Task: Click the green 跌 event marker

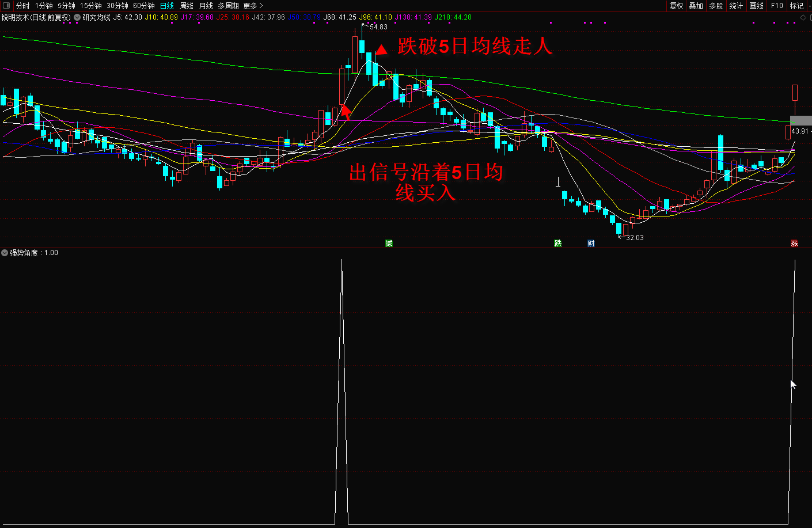Action: [x=557, y=244]
